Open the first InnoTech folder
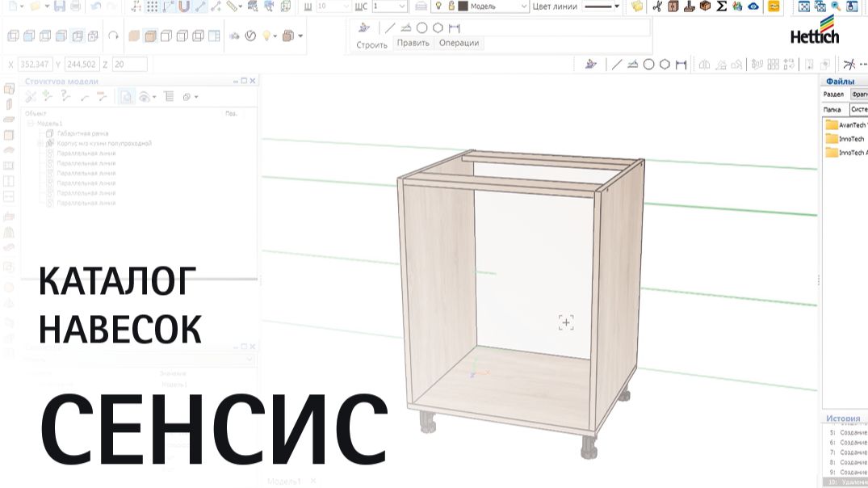868x488 pixels. (x=845, y=139)
